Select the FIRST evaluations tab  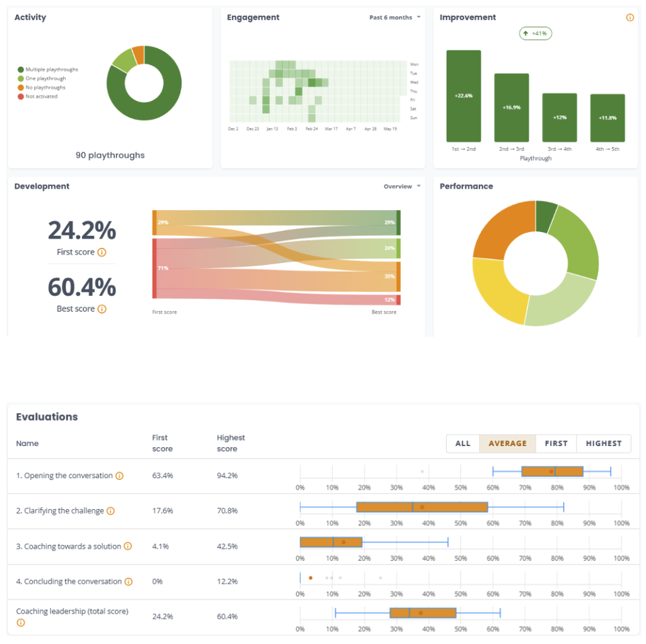[556, 443]
